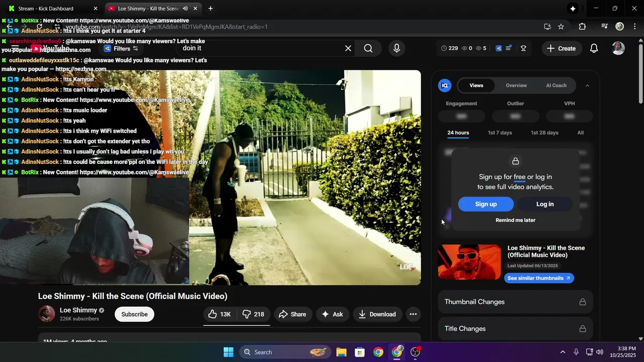Open the Chrome profile avatar
644x362 pixels.
coord(620,27)
